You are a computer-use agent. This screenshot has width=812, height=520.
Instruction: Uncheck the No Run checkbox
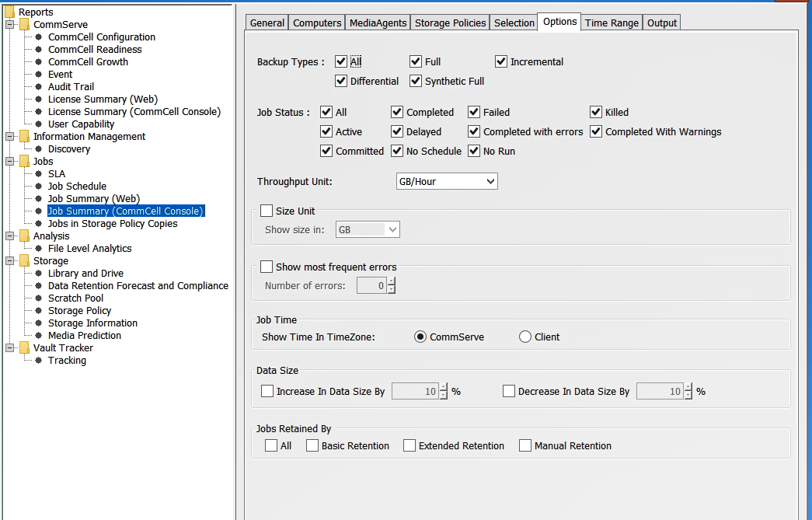pyautogui.click(x=474, y=151)
